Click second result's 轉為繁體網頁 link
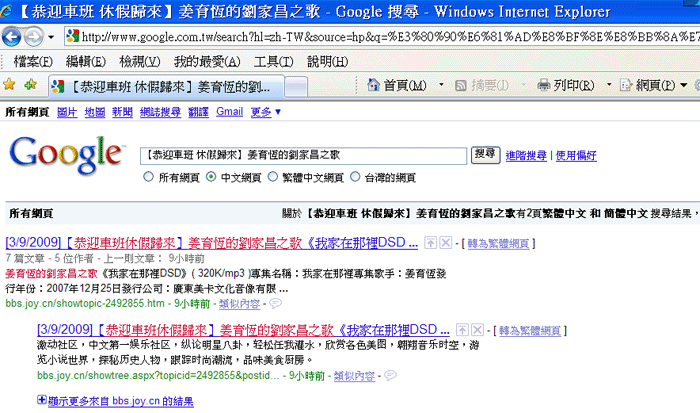Screen dimensions: 700x413 click(x=530, y=331)
